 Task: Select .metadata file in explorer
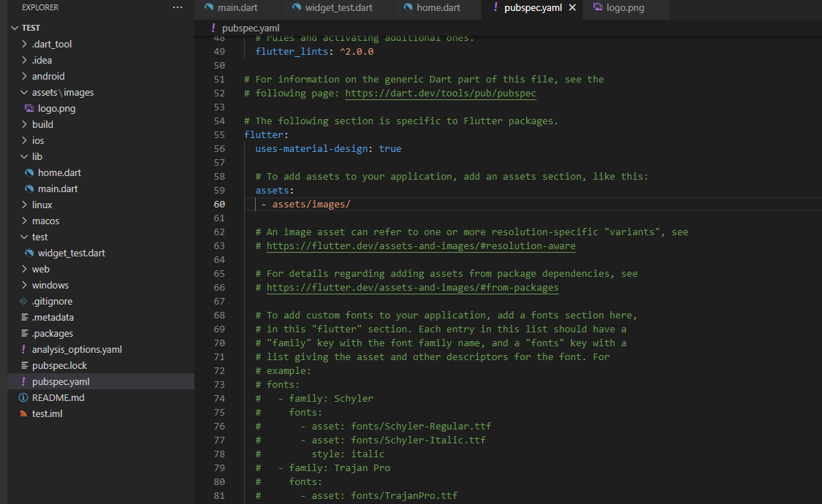(x=53, y=318)
